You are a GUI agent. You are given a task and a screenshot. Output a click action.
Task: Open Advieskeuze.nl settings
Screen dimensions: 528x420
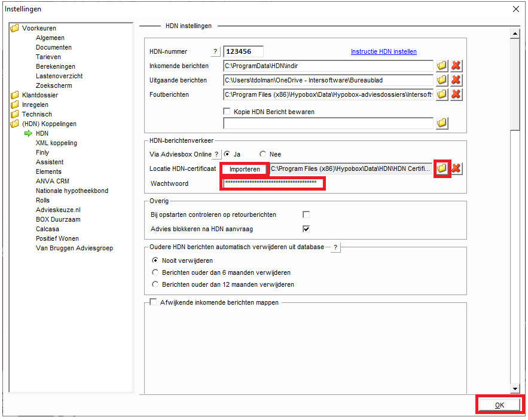coord(58,210)
